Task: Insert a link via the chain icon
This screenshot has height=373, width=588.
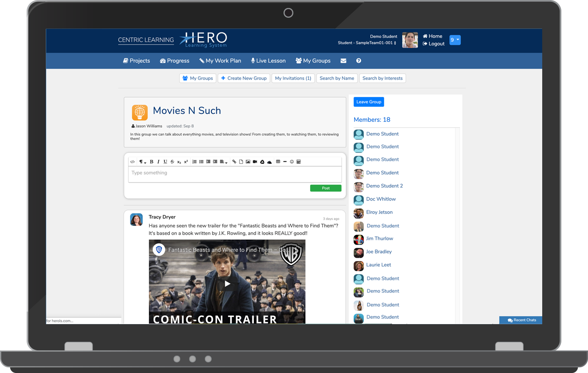Action: [x=234, y=162]
